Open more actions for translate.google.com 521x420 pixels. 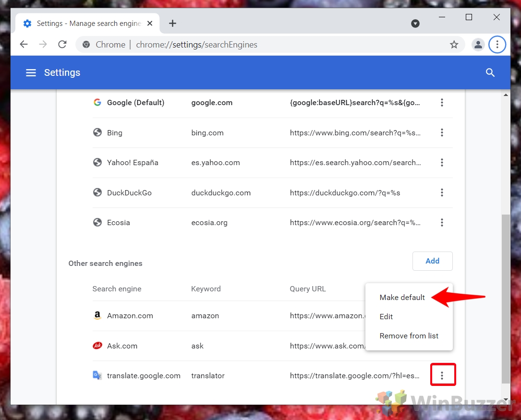coord(443,375)
